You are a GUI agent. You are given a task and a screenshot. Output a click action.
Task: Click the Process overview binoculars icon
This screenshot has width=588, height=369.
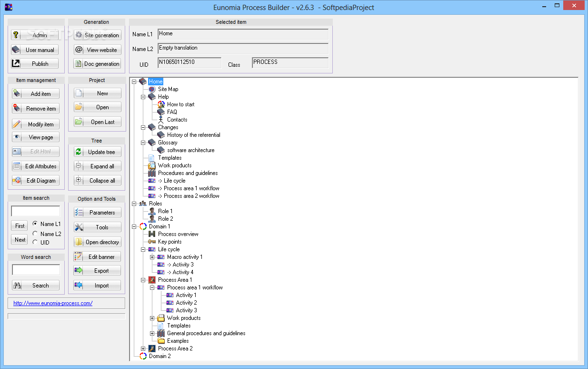[x=152, y=234]
